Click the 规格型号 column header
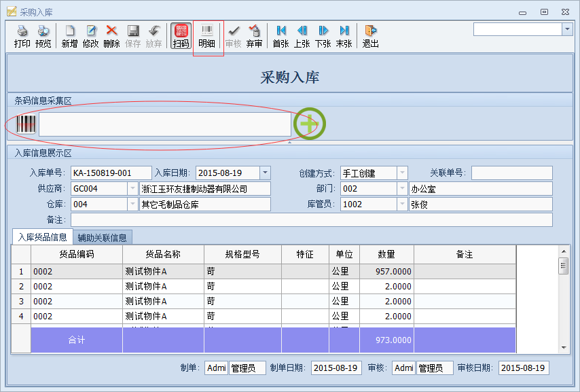Image resolution: width=580 pixels, height=392 pixels. pos(242,254)
